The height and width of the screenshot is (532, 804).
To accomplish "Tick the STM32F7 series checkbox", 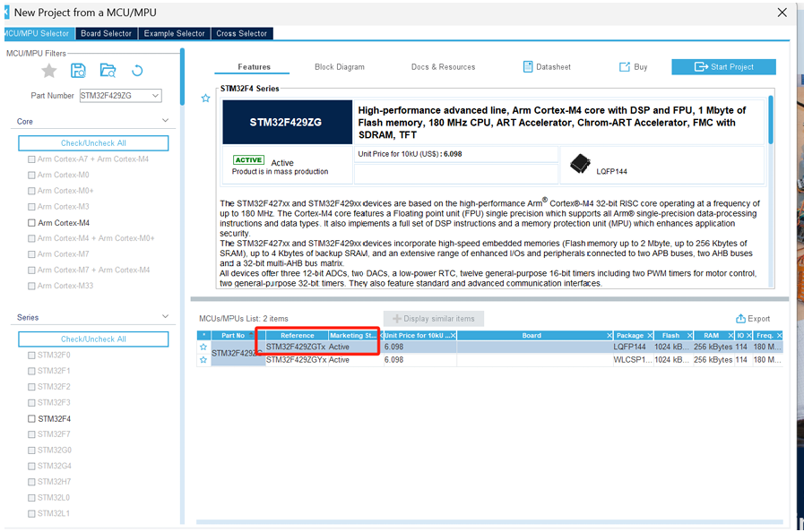I will point(31,434).
